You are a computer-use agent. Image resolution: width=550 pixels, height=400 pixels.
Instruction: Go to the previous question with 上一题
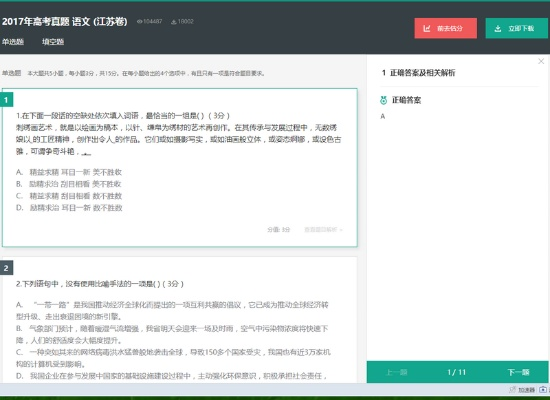[x=397, y=372]
